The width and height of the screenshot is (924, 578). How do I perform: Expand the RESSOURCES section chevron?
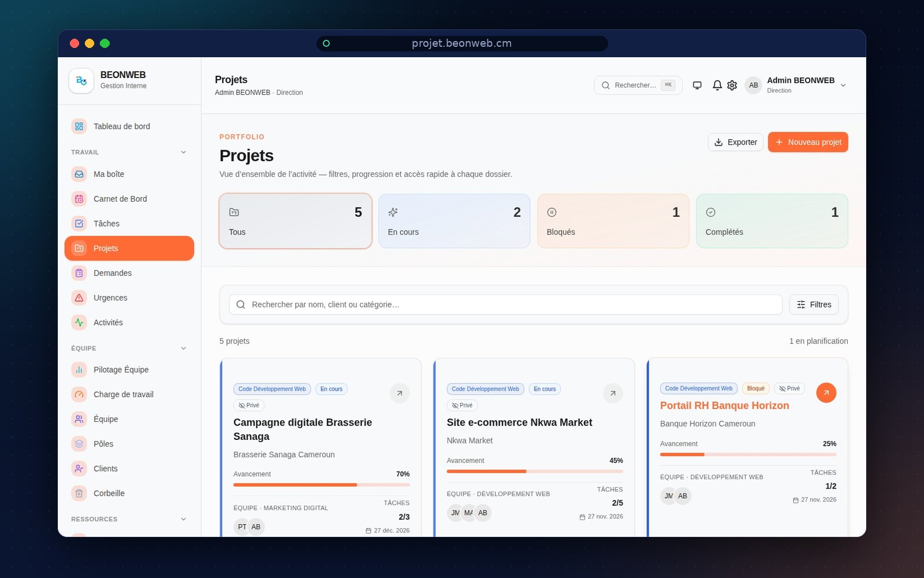[x=184, y=519]
